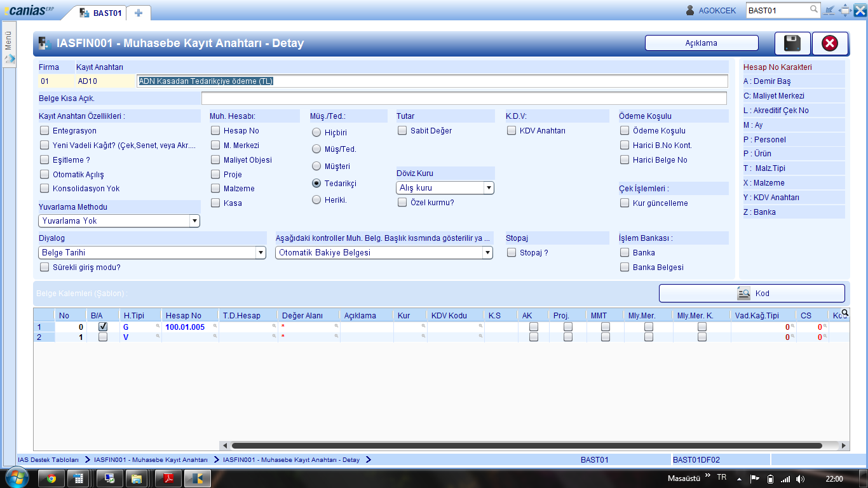Open the Windows Start menu

(16, 478)
